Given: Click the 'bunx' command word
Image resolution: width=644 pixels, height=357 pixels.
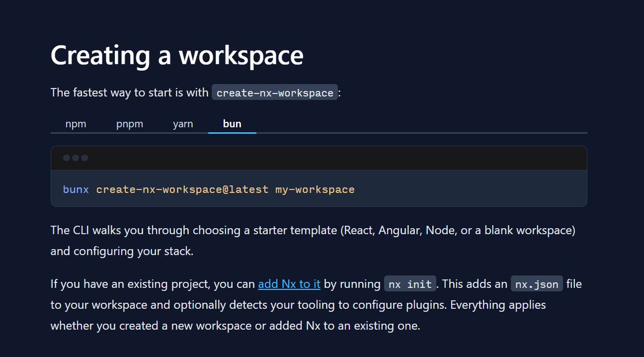Looking at the screenshot, I should click(x=76, y=190).
